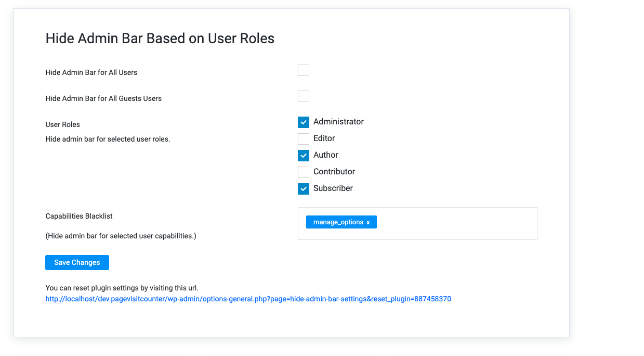Open the reset plugin settings URL

click(248, 299)
